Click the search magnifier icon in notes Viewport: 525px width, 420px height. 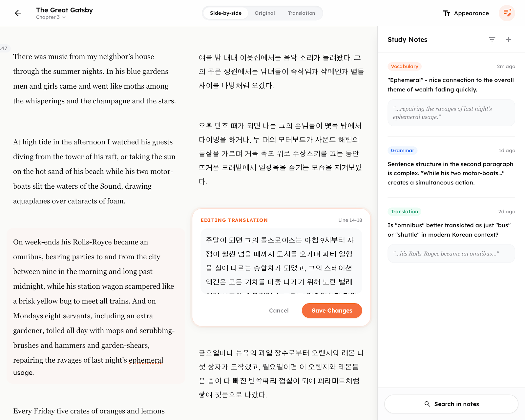pyautogui.click(x=427, y=404)
